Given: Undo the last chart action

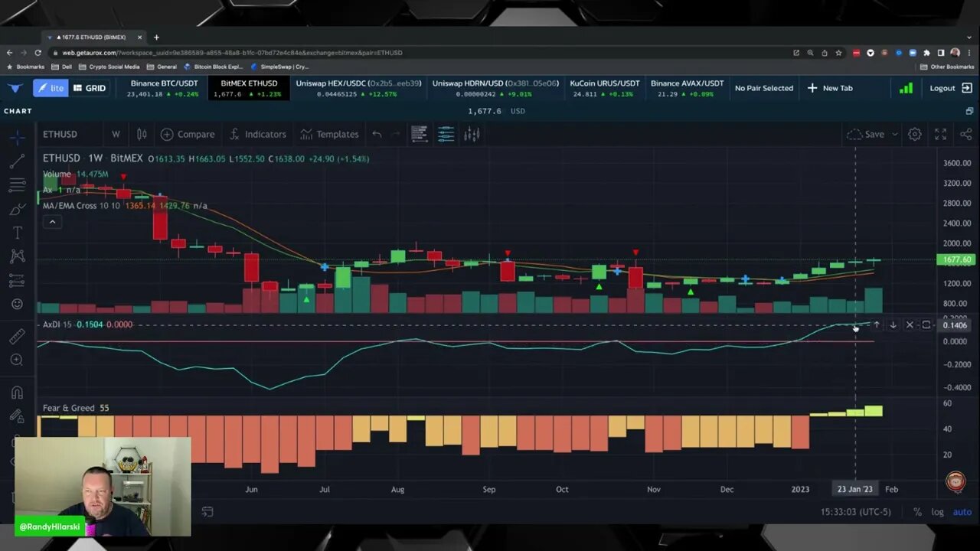Looking at the screenshot, I should point(377,134).
